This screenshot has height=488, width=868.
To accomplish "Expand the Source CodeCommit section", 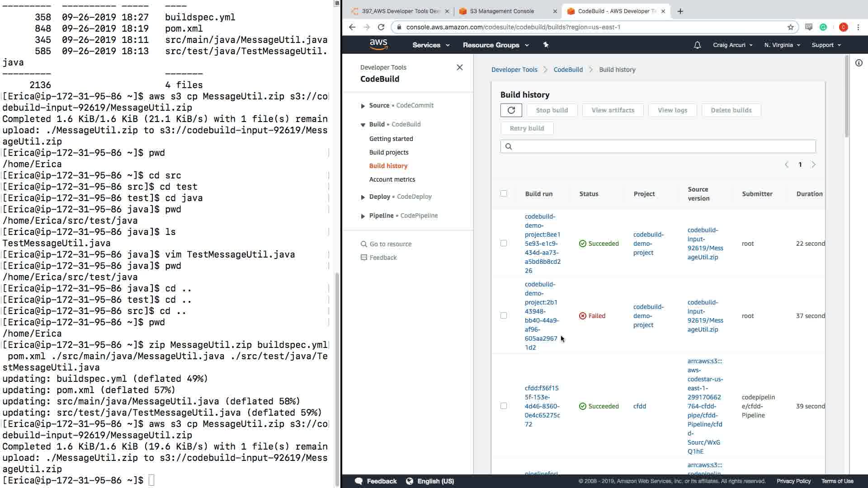I will 363,106.
